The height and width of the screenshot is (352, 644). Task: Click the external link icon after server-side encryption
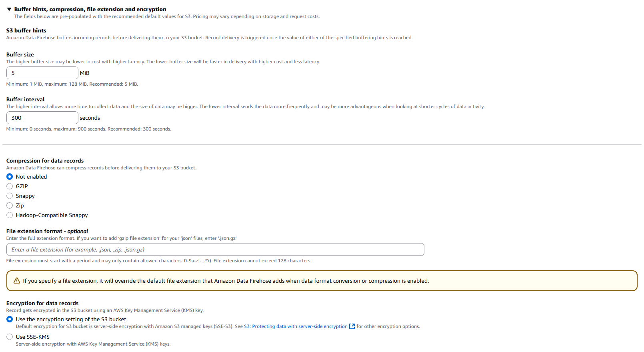pyautogui.click(x=352, y=326)
